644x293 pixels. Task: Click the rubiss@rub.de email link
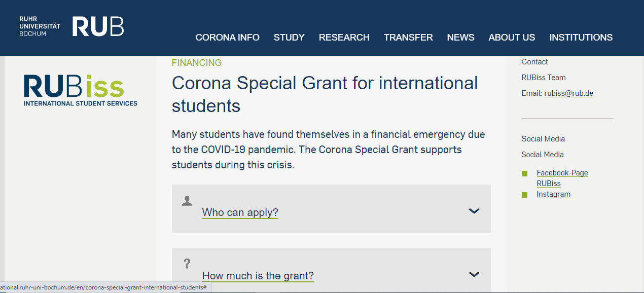tap(569, 93)
